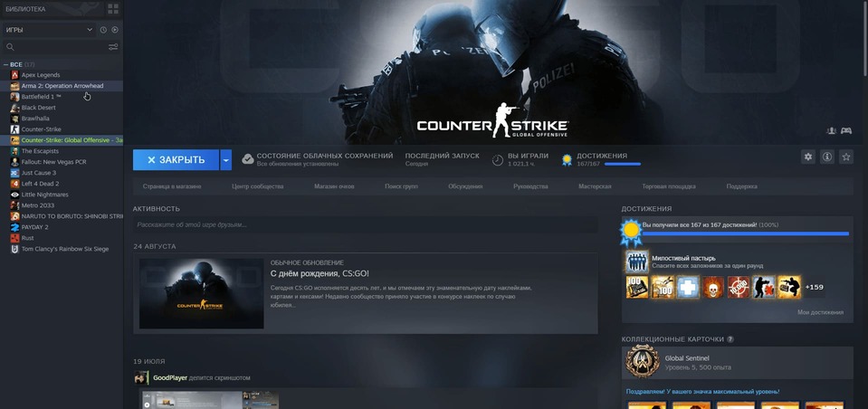Open game settings gear icon
The height and width of the screenshot is (409, 868).
pyautogui.click(x=808, y=157)
